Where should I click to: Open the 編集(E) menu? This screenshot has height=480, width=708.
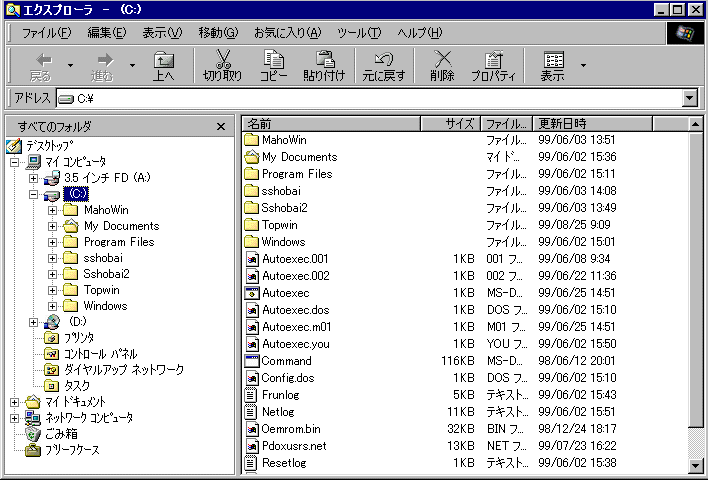click(x=107, y=33)
